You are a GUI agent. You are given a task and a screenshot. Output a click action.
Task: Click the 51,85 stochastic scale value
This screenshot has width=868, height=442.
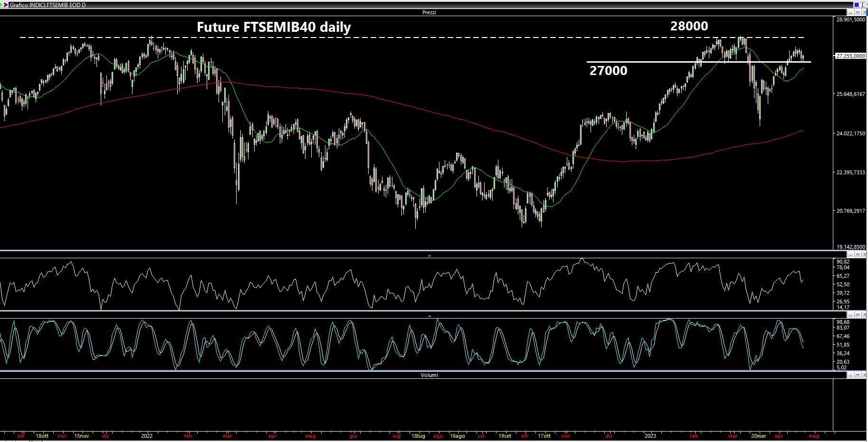tap(843, 345)
